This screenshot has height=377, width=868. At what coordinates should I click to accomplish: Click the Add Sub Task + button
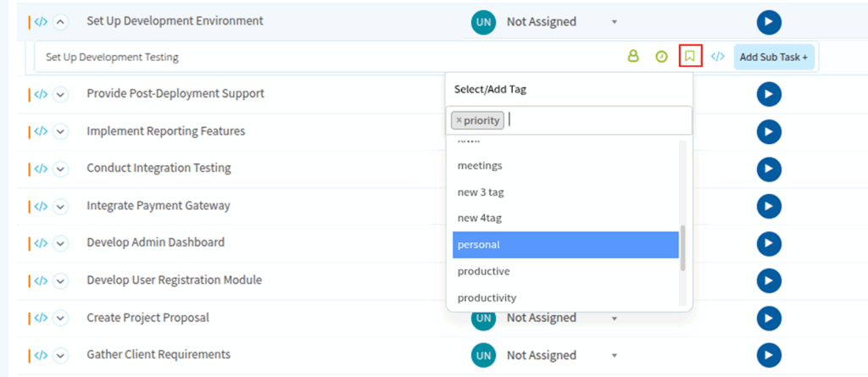pyautogui.click(x=773, y=57)
